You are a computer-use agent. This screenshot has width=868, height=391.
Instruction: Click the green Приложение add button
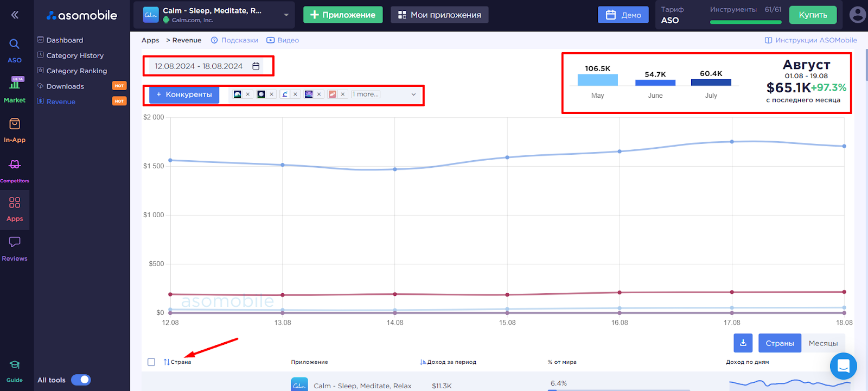click(x=343, y=15)
